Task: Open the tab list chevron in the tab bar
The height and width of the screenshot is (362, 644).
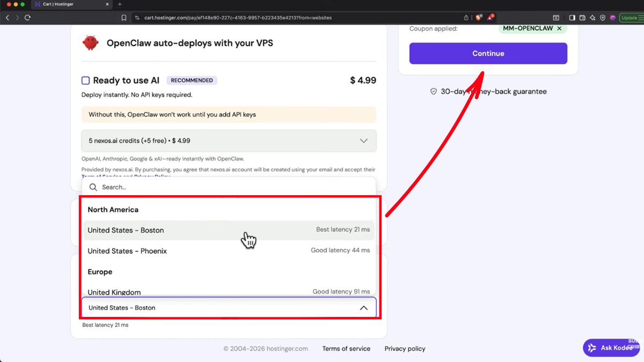Action: point(637,4)
